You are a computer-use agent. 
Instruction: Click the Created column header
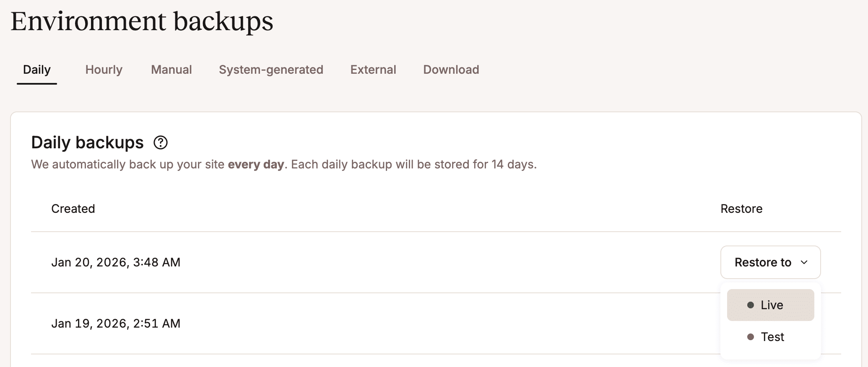pyautogui.click(x=73, y=209)
